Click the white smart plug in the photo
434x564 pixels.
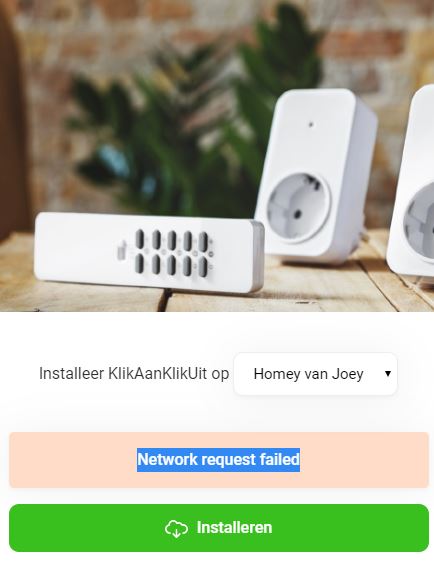click(x=316, y=176)
